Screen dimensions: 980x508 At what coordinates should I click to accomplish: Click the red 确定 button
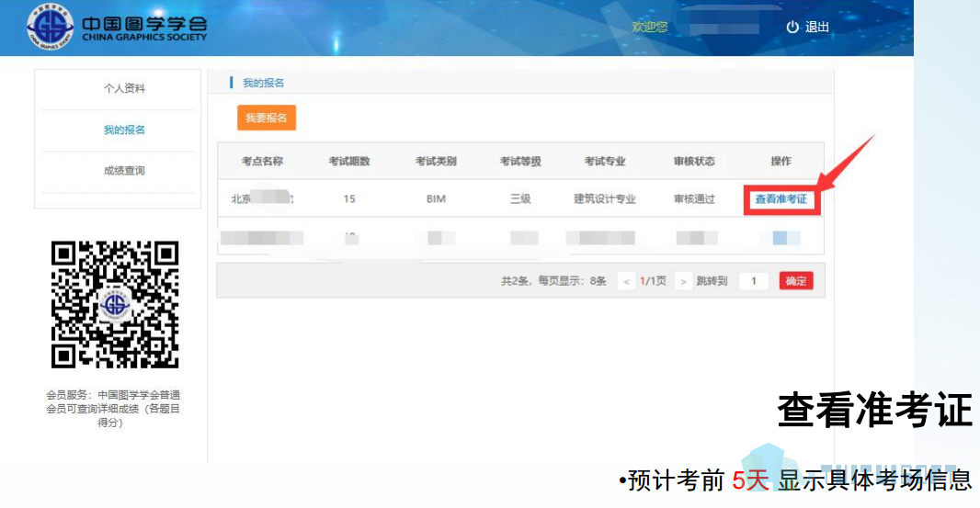click(795, 281)
